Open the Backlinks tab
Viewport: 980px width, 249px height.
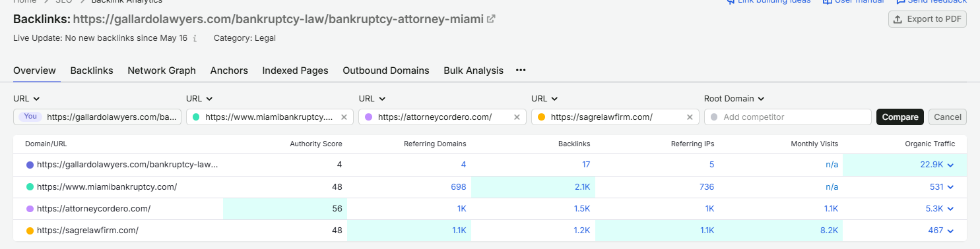click(x=92, y=70)
